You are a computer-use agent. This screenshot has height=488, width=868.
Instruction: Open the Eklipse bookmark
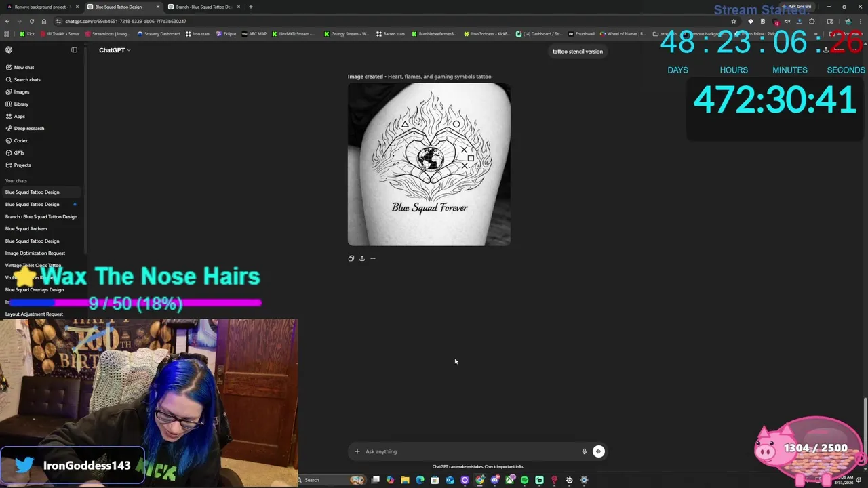click(226, 33)
